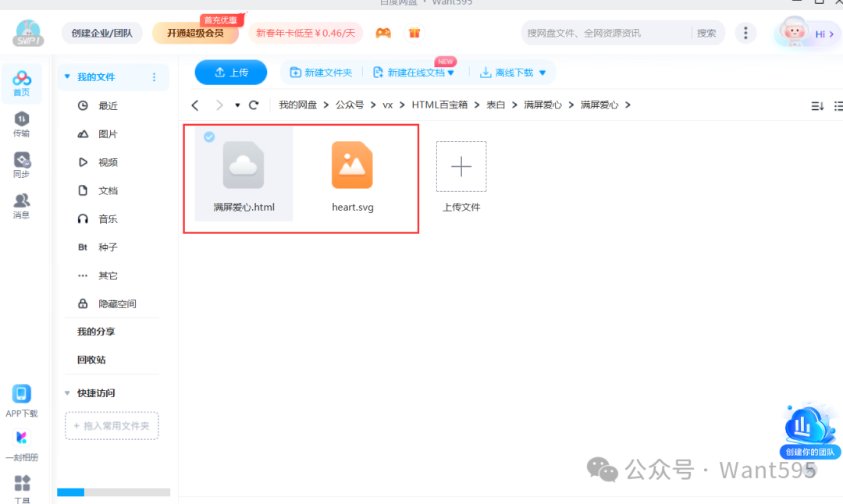The image size is (843, 504).
Task: Switch to list view icon
Action: [838, 106]
